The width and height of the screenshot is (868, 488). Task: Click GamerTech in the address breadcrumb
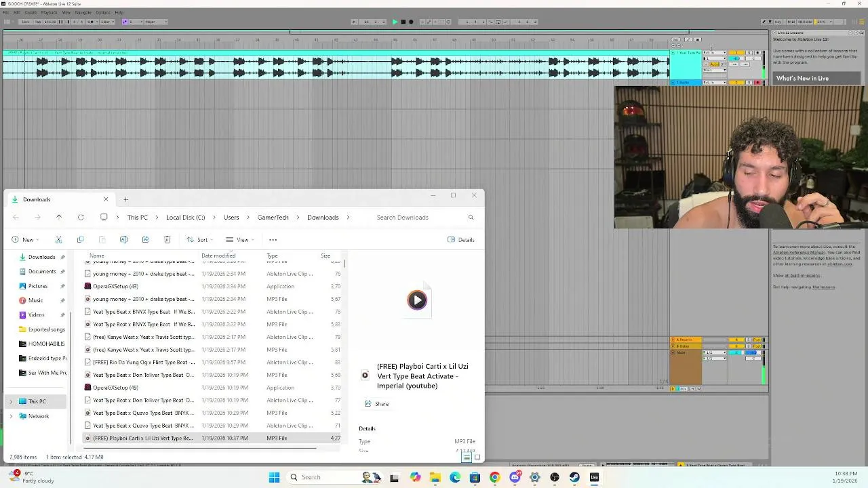point(273,217)
